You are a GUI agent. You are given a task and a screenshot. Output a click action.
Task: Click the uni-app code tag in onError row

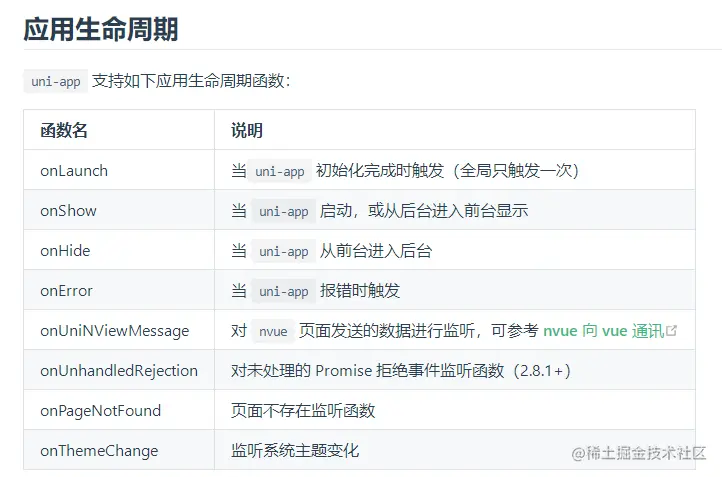284,292
